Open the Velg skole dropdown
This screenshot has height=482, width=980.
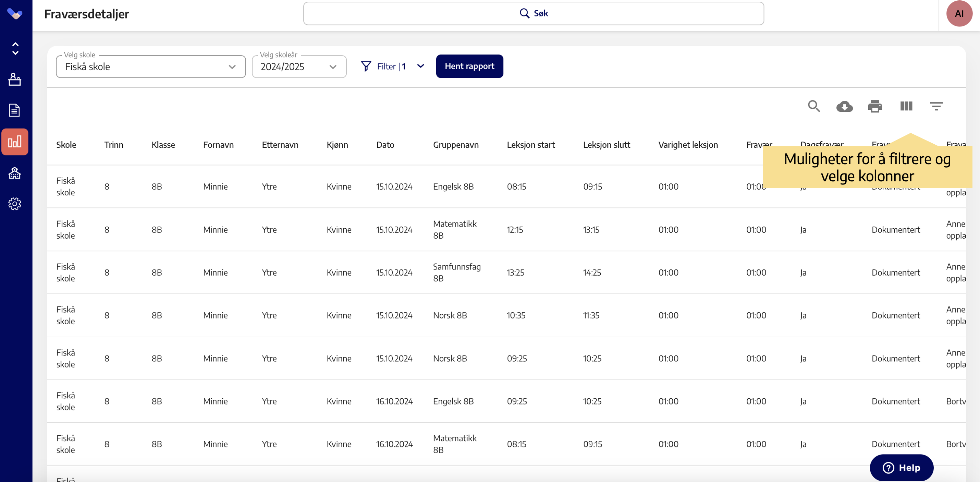click(x=151, y=67)
